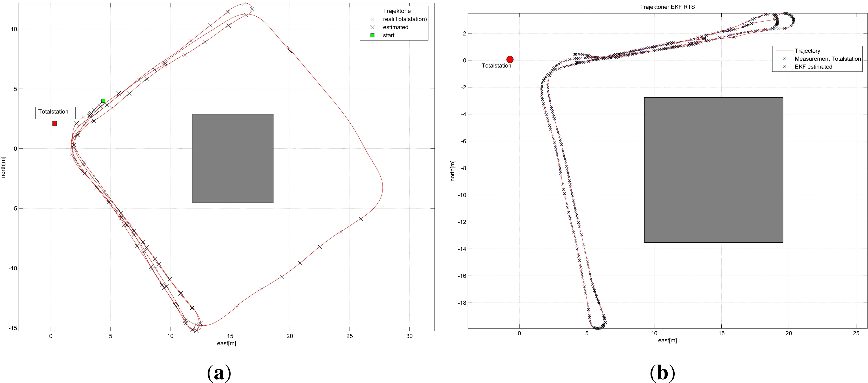
Task: Click the green start marker in plot (a)
Action: (x=104, y=101)
